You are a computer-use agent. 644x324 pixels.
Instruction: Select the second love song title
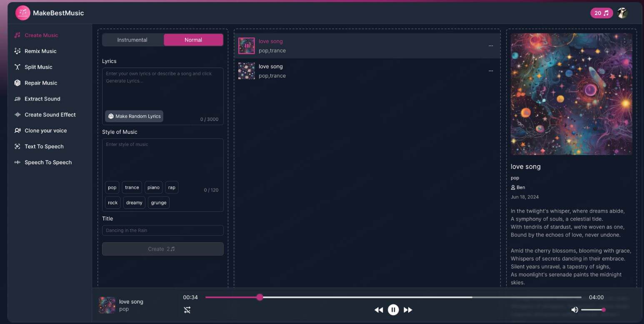pos(271,66)
